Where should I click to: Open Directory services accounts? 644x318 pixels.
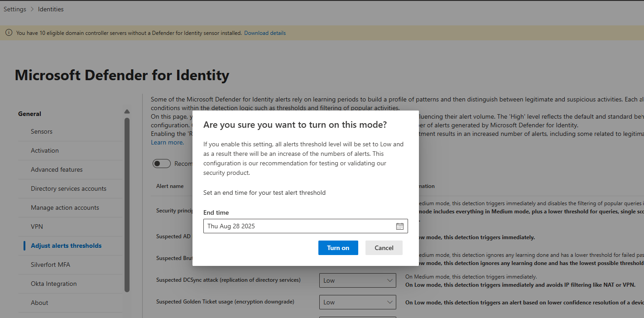coord(68,188)
